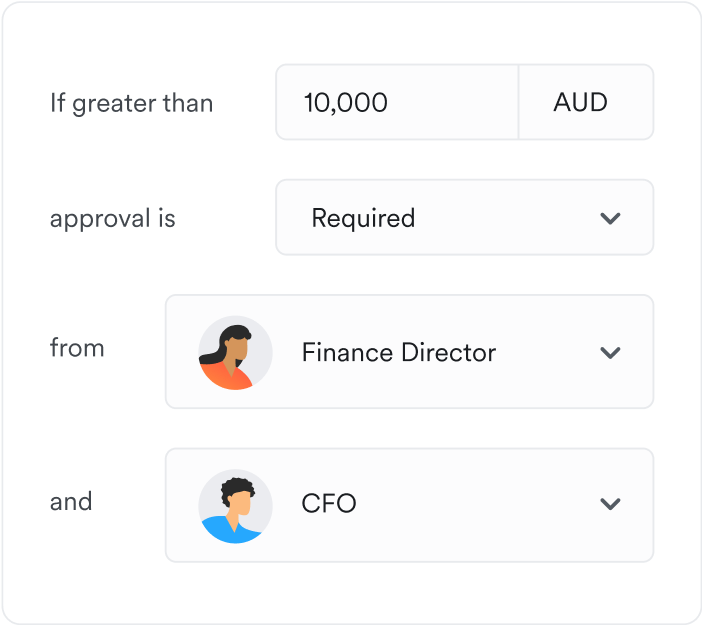The image size is (702, 625).
Task: Click the "AUD" currency text
Action: click(x=581, y=103)
